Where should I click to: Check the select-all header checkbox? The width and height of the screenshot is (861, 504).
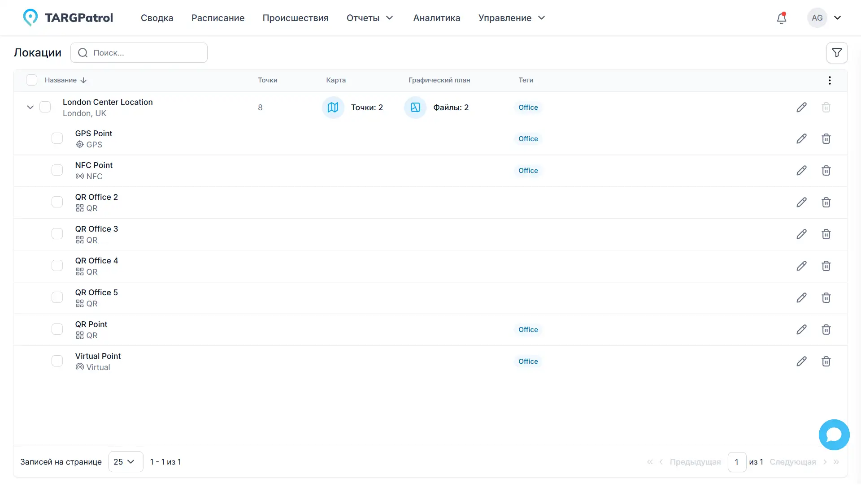(x=31, y=80)
